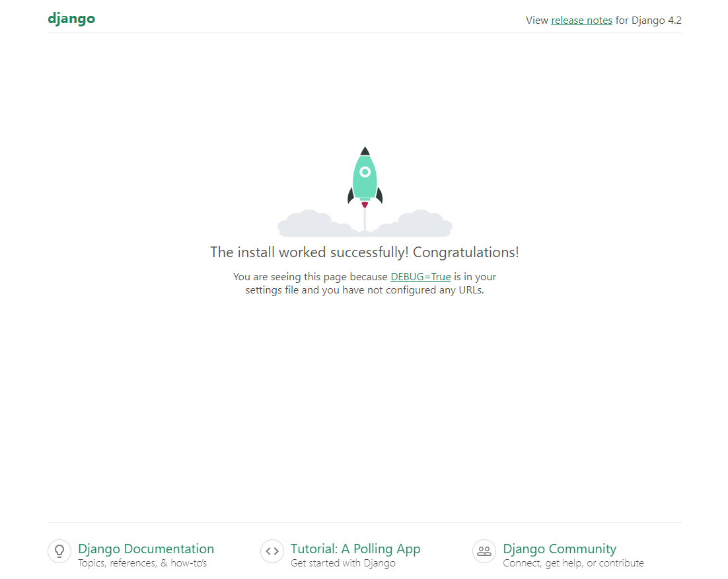The image size is (728, 579).
Task: Follow the DEBUG=True settings link
Action: pyautogui.click(x=421, y=276)
